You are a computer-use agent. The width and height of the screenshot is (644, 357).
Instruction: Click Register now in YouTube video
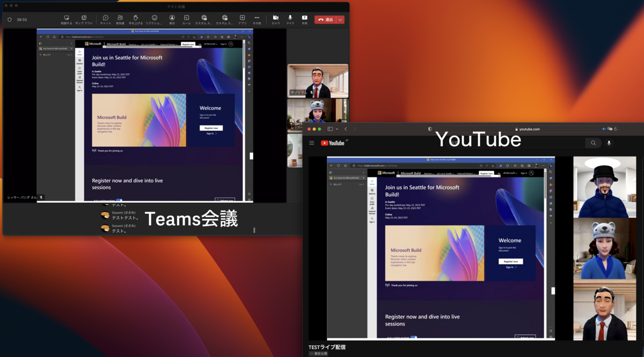511,262
